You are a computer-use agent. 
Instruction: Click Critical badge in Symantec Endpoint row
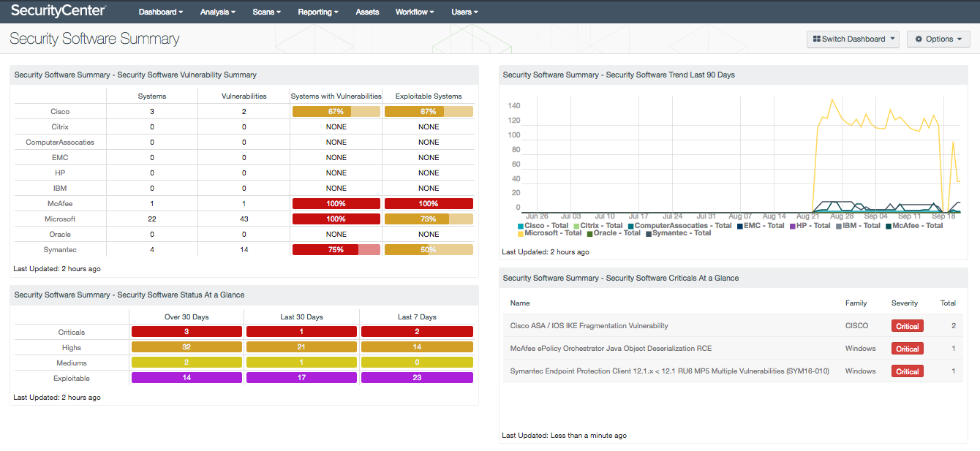pos(907,371)
